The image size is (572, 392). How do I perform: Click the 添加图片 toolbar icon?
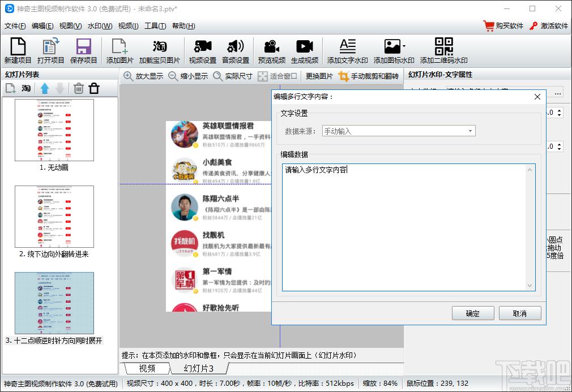119,51
